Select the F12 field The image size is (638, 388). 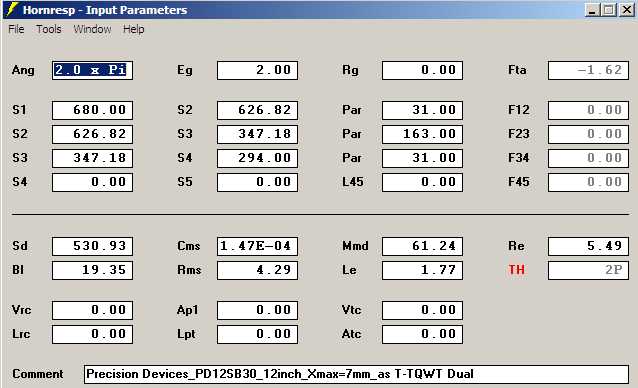click(588, 110)
